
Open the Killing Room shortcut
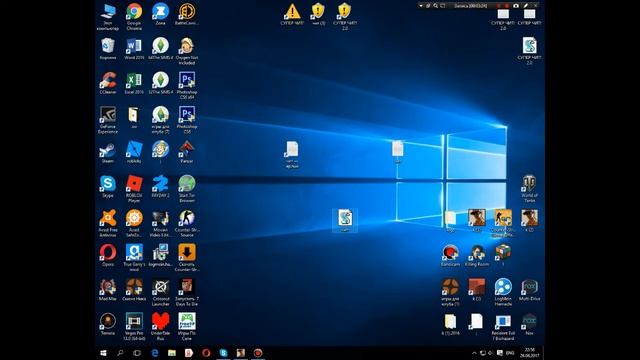pyautogui.click(x=477, y=255)
